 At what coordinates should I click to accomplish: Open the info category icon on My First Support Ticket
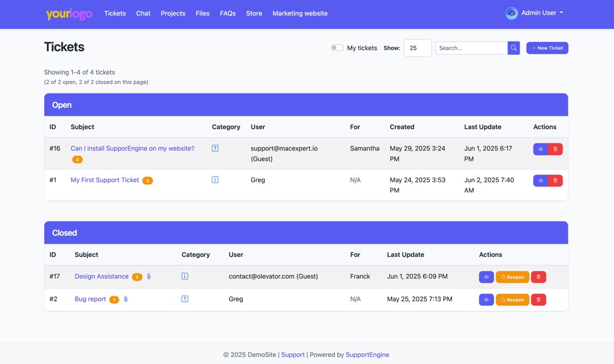[215, 179]
